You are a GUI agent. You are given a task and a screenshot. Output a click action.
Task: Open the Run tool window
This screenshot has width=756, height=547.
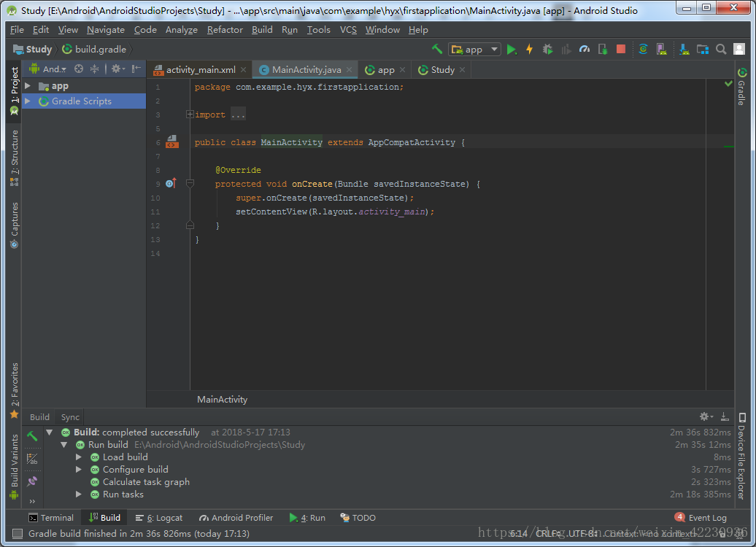click(307, 518)
